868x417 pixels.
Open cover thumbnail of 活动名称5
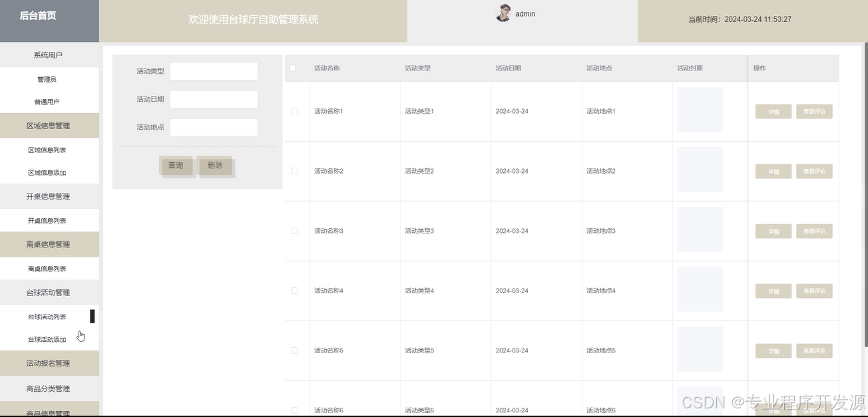coord(700,349)
